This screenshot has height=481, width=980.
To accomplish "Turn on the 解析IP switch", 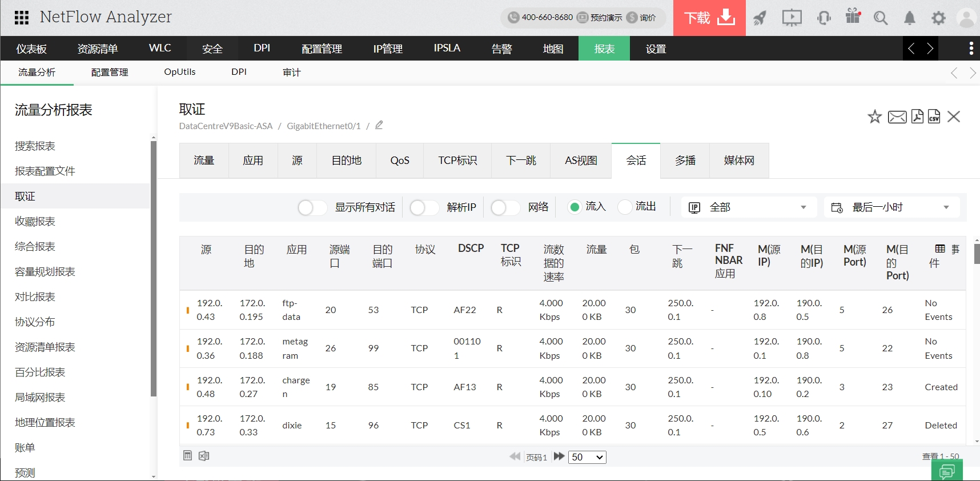I will [424, 207].
